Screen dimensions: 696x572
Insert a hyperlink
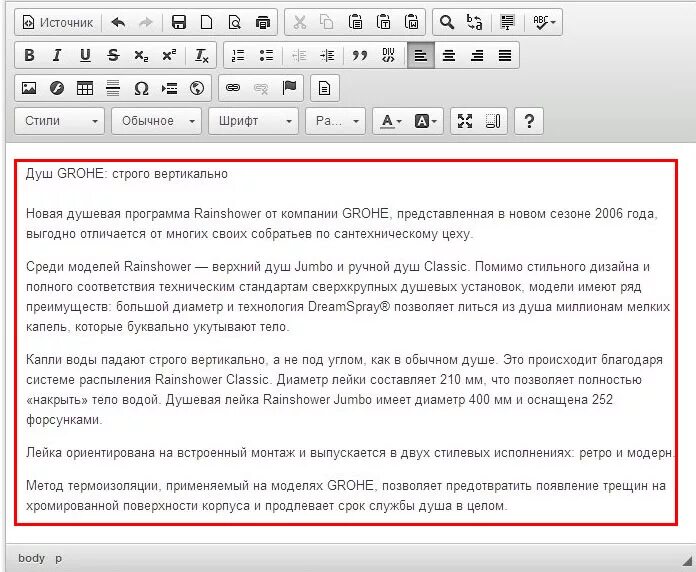tap(233, 88)
